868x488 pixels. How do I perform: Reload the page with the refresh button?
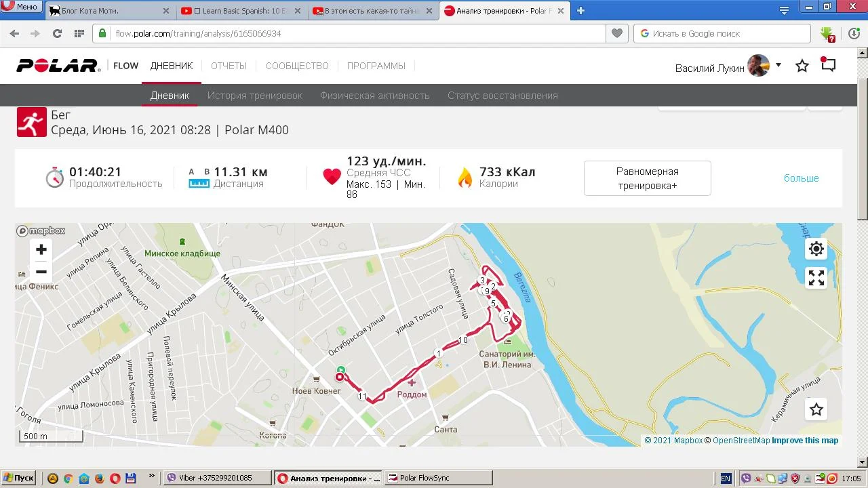[x=57, y=33]
